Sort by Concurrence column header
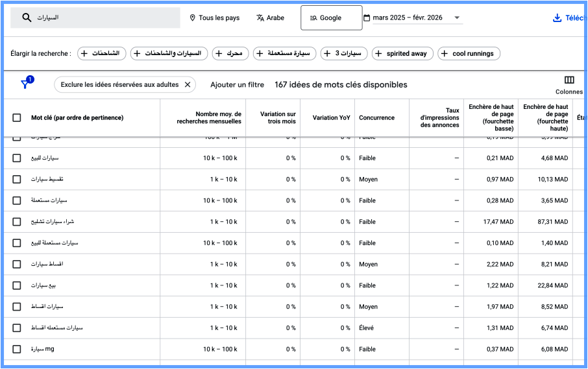This screenshot has height=369, width=588. (376, 117)
